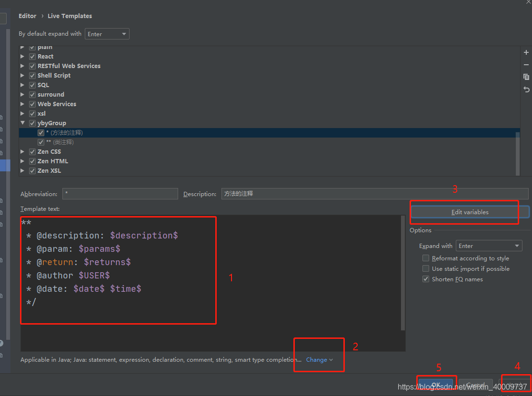The height and width of the screenshot is (396, 532).
Task: Click the Editor breadcrumb
Action: [28, 16]
